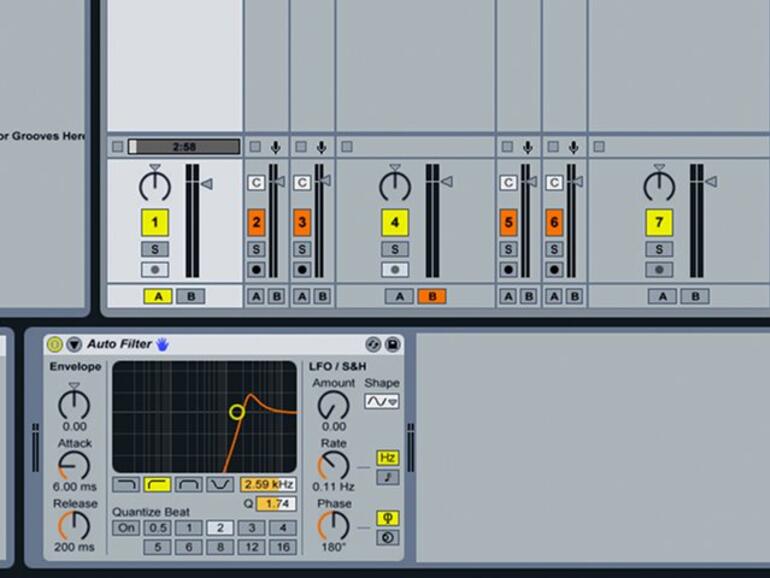The image size is (770, 578).
Task: Click the 2:58 clip progress bar
Action: point(184,147)
